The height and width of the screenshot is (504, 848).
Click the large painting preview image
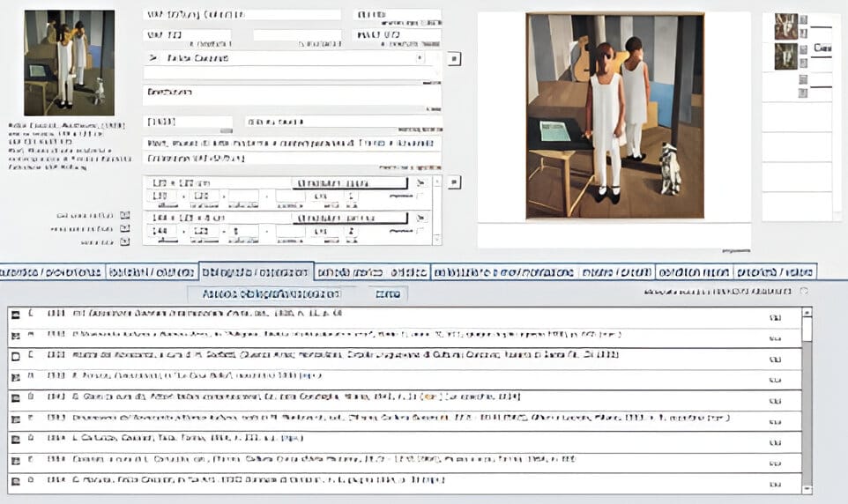[x=614, y=115]
